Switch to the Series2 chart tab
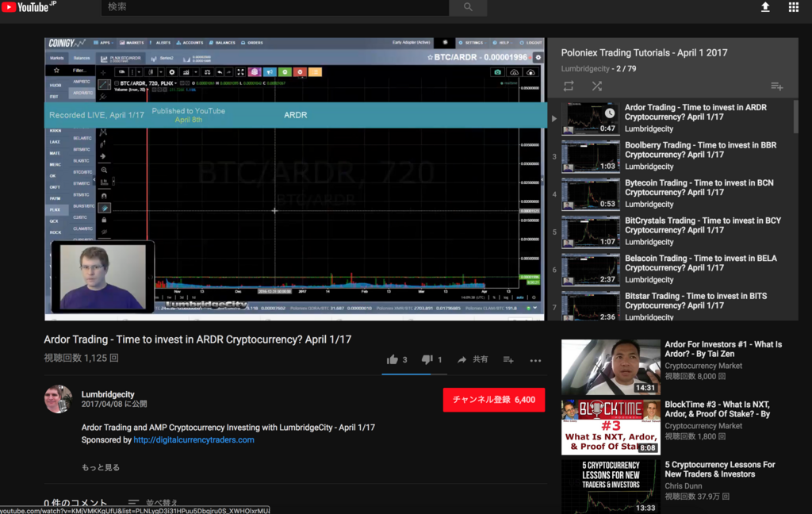Screen dimensions: 812x514 coord(163,58)
